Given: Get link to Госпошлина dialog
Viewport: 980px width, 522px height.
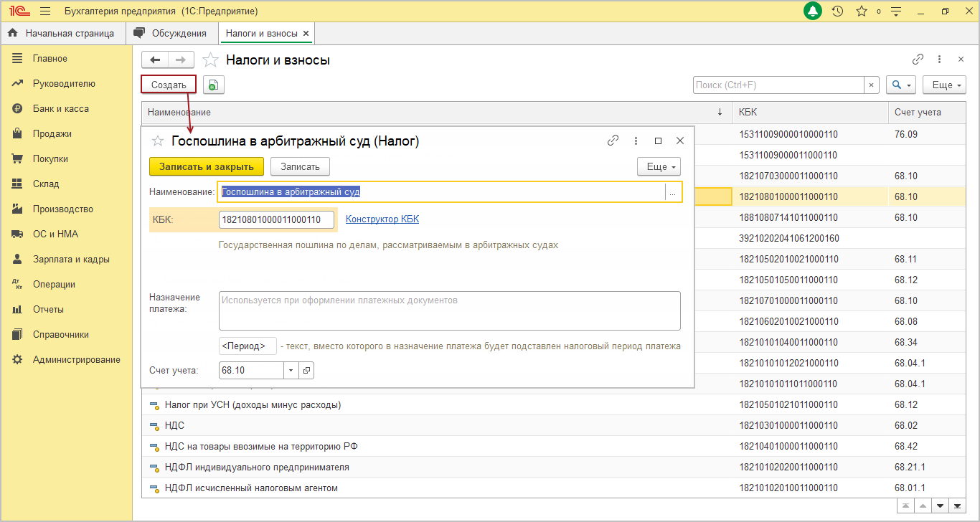Looking at the screenshot, I should tap(613, 141).
